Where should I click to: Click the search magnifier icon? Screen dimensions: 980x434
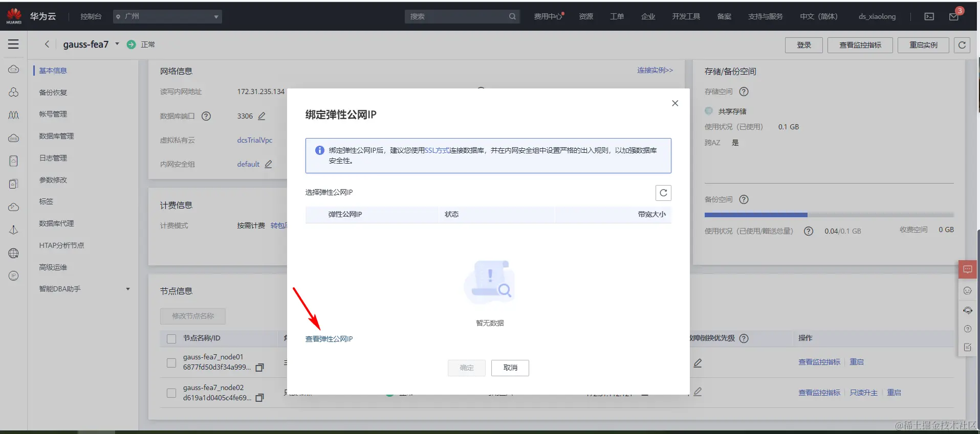(512, 16)
